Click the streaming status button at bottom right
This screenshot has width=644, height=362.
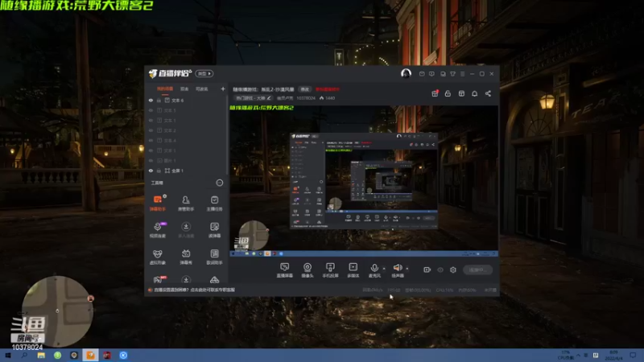[x=477, y=269]
